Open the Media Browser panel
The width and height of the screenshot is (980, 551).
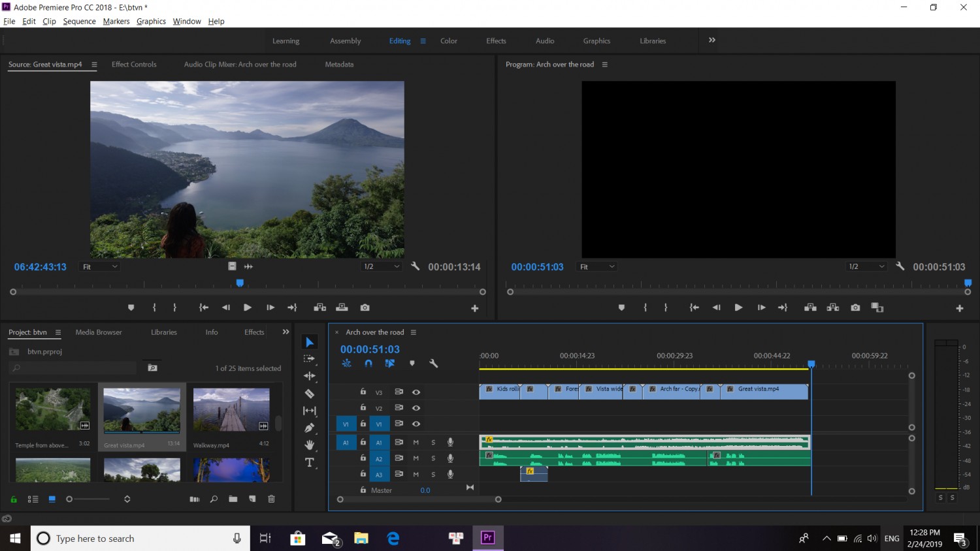point(99,332)
